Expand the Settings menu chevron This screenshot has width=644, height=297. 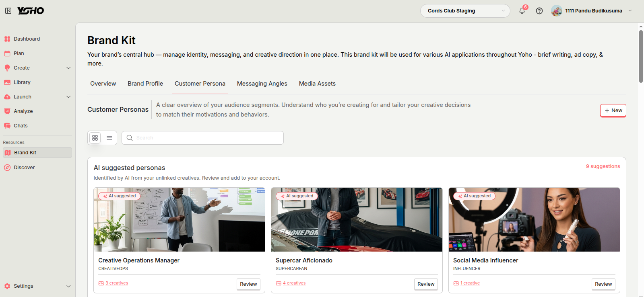(68, 286)
